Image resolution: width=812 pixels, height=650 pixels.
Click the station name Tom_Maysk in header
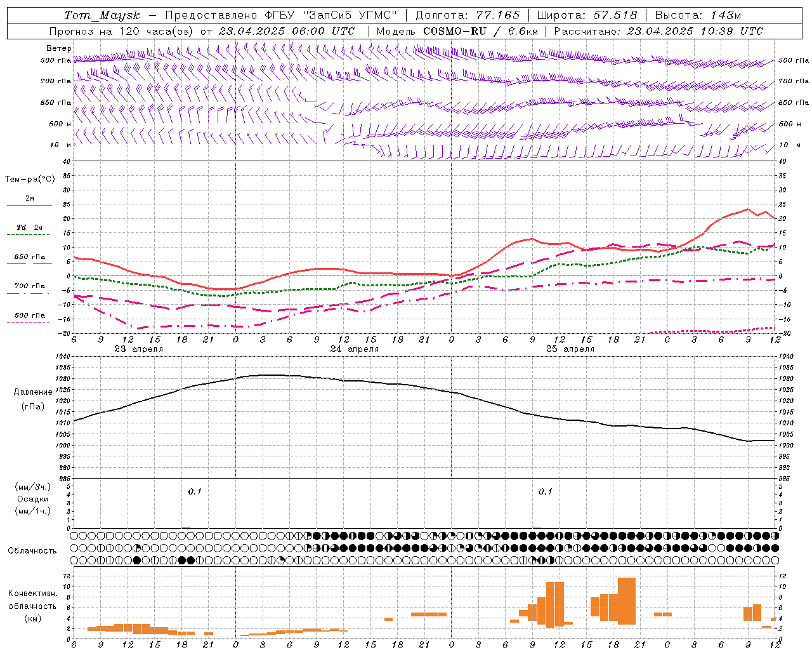102,15
